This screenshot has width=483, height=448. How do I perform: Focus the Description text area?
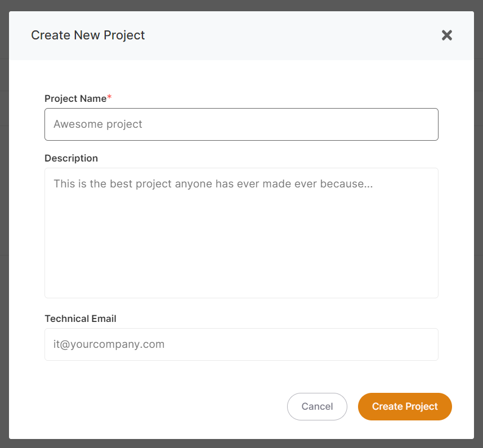241,232
